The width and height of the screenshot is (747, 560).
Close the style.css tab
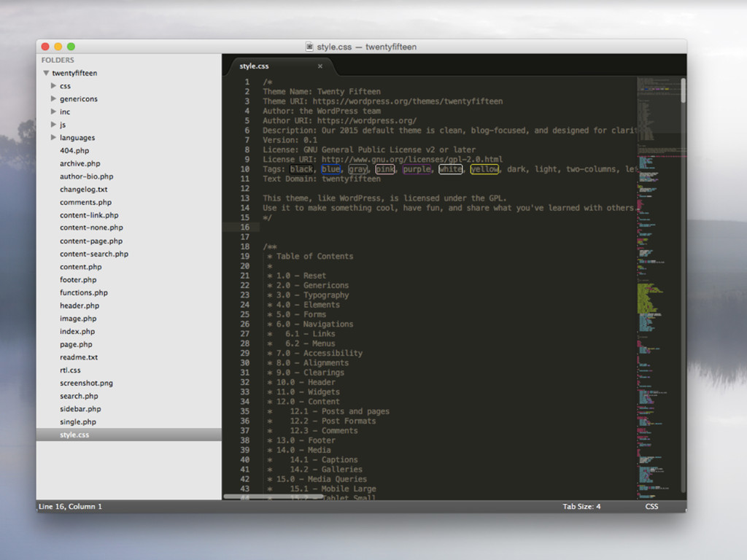pyautogui.click(x=320, y=66)
